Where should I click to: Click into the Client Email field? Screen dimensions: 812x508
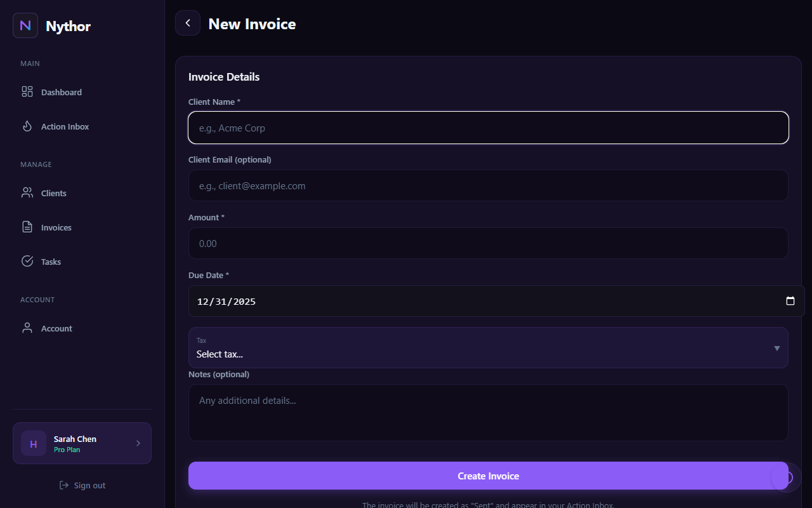(x=488, y=185)
